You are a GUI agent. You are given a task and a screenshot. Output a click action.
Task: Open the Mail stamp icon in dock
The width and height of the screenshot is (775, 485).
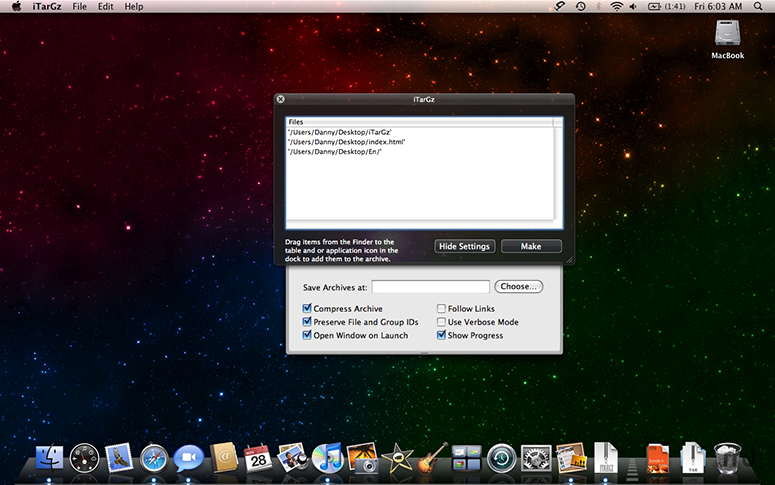click(x=119, y=457)
